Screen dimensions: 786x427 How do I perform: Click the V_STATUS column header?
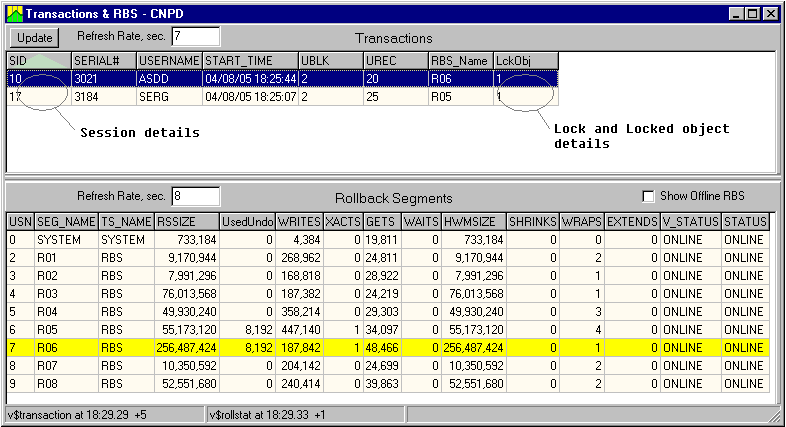[x=691, y=222]
